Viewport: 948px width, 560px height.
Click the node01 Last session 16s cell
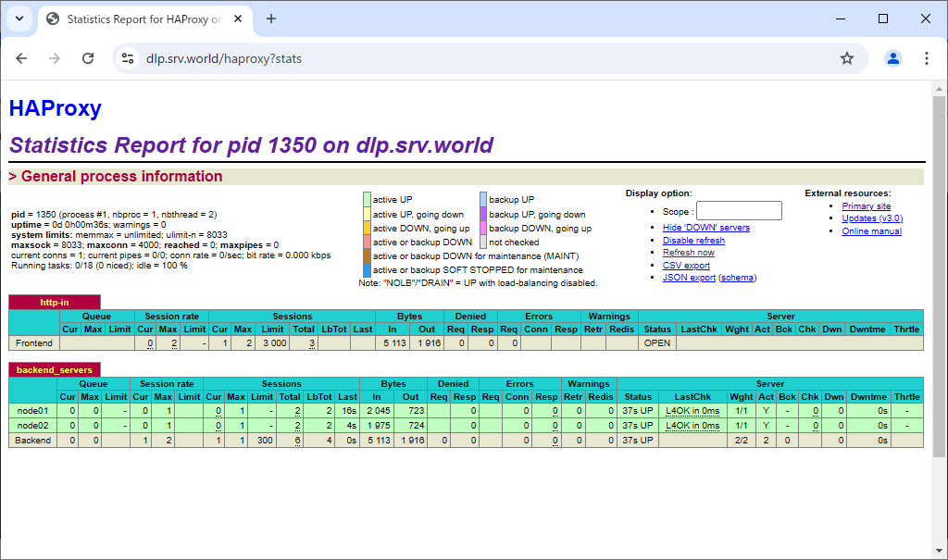348,411
